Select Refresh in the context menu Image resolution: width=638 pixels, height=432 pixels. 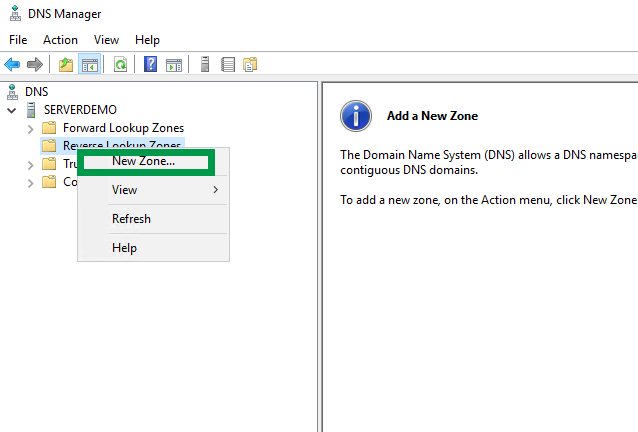pyautogui.click(x=131, y=219)
